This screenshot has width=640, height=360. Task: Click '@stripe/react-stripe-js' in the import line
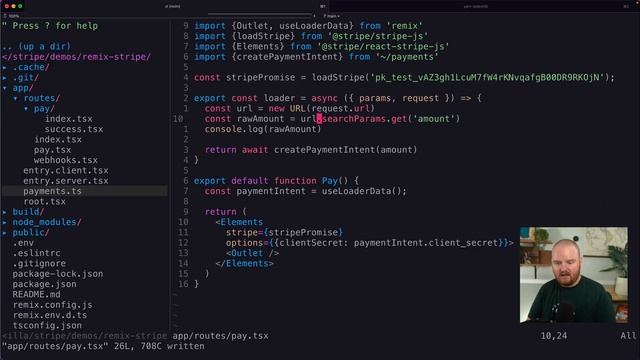coord(383,47)
